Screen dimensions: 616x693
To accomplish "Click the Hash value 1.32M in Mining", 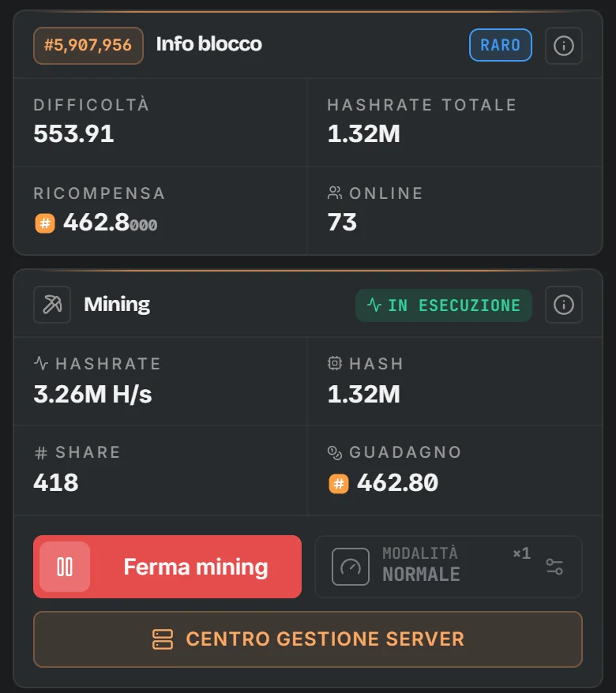I will coord(364,394).
